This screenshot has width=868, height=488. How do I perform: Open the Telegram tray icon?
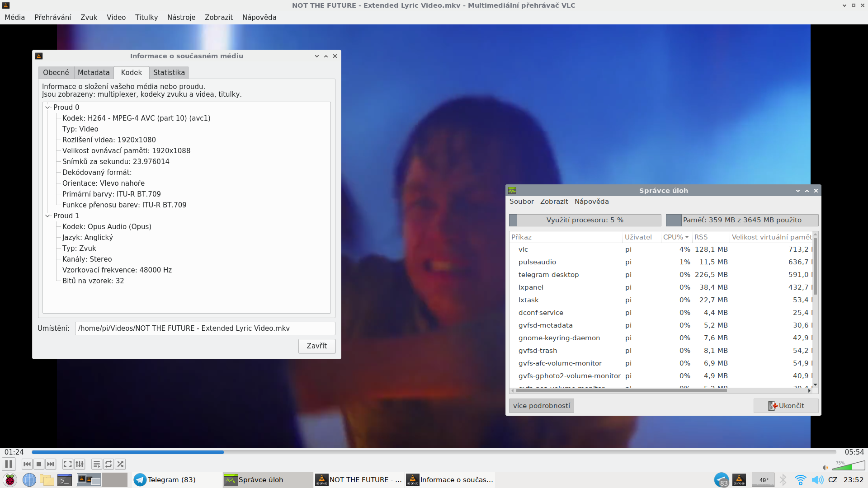click(x=722, y=480)
